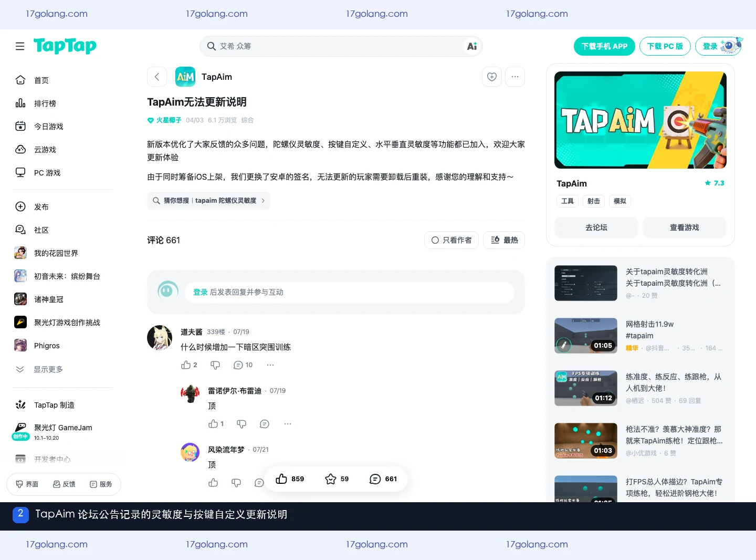The image size is (756, 560).
Task: Open the 最热 sort dropdown
Action: pyautogui.click(x=504, y=240)
